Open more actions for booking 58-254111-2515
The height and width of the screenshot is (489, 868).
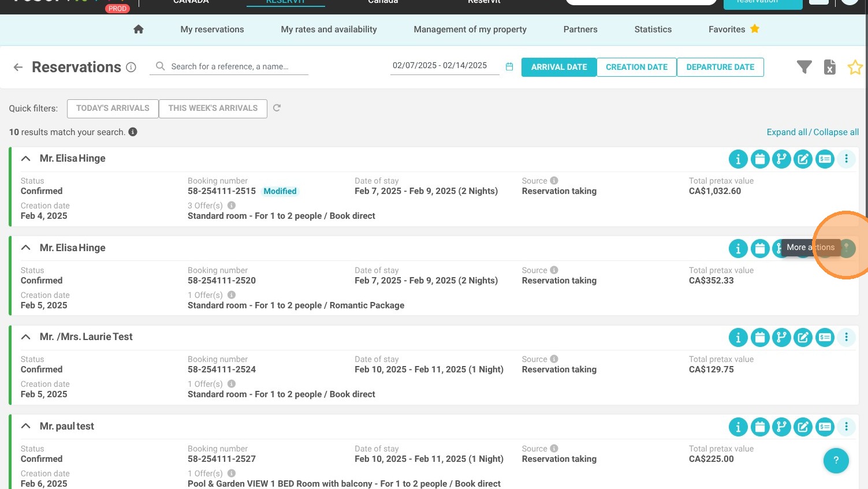coord(846,159)
